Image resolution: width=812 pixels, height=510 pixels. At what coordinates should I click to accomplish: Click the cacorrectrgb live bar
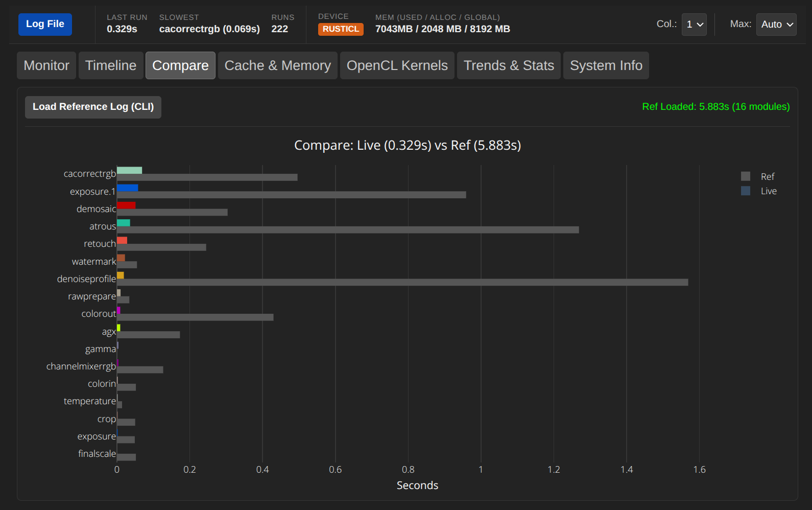pos(129,170)
